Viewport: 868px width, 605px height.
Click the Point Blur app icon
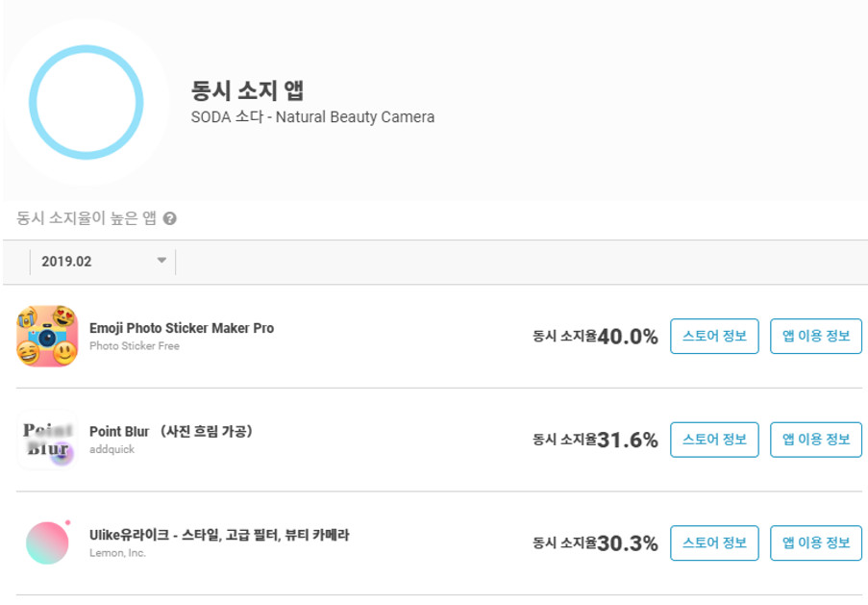pyautogui.click(x=47, y=440)
